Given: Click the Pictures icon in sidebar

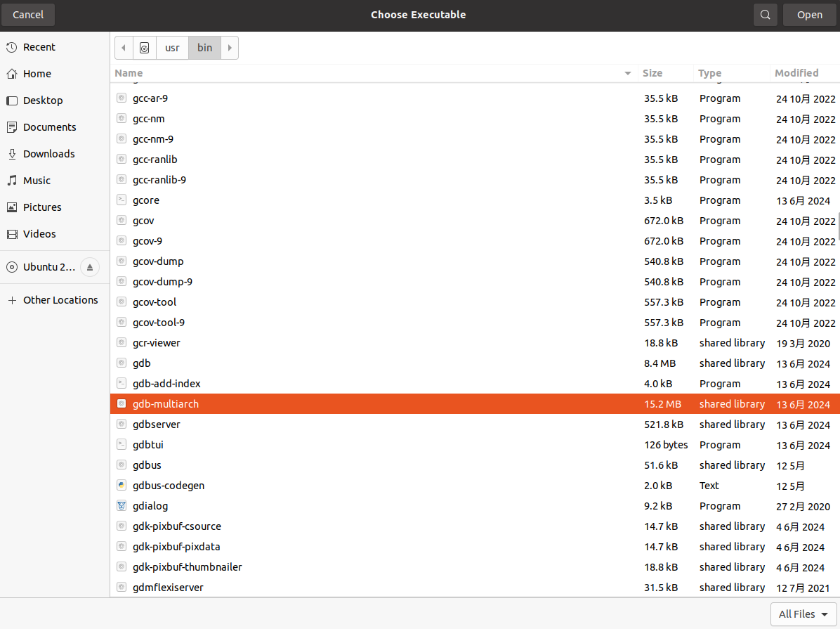Looking at the screenshot, I should click(12, 207).
